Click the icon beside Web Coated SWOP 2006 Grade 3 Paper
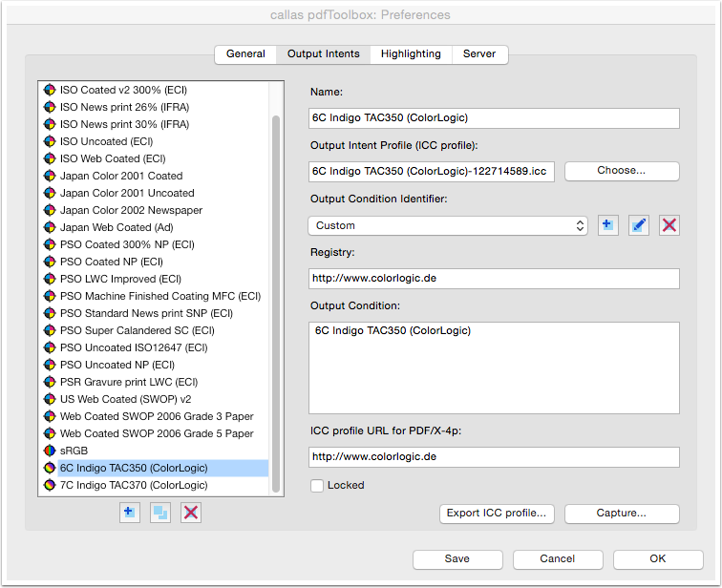This screenshot has width=722, height=588. point(50,416)
